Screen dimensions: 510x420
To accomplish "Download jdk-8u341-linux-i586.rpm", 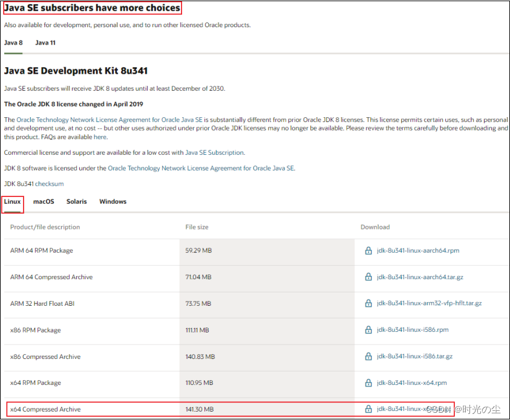I will (x=413, y=330).
